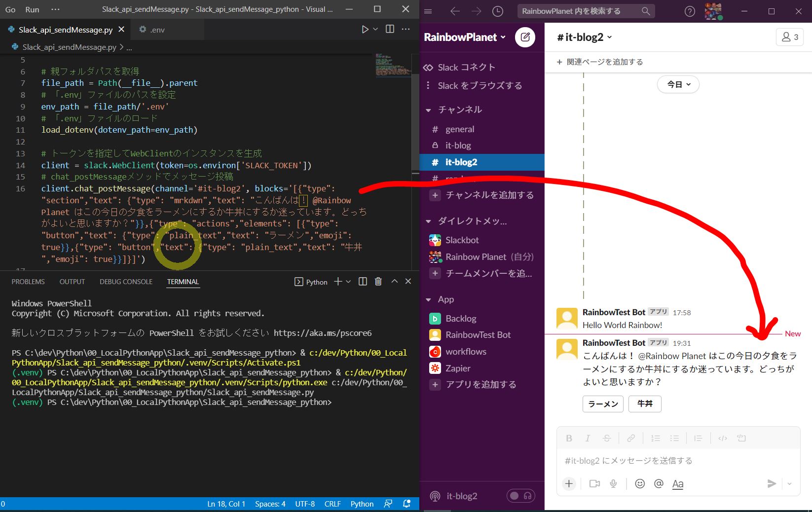The width and height of the screenshot is (812, 512).
Task: Open RainbowPlanet workspace menu
Action: [465, 37]
